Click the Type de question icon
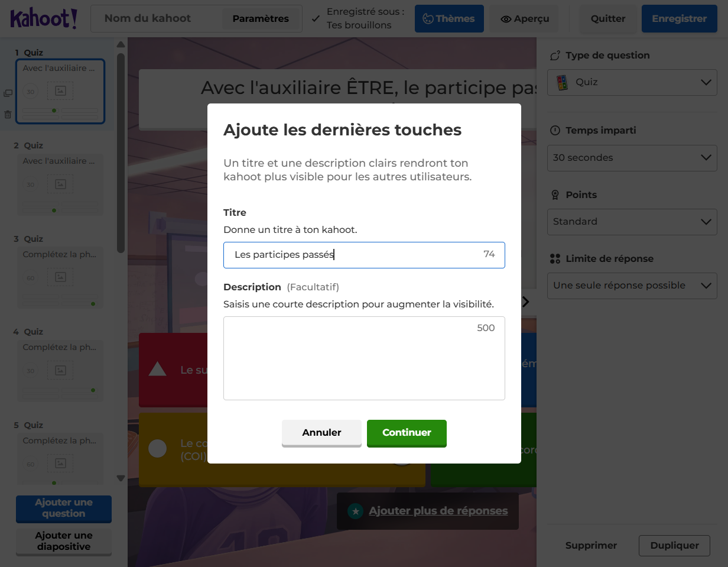Viewport: 728px width, 567px height. click(x=554, y=56)
